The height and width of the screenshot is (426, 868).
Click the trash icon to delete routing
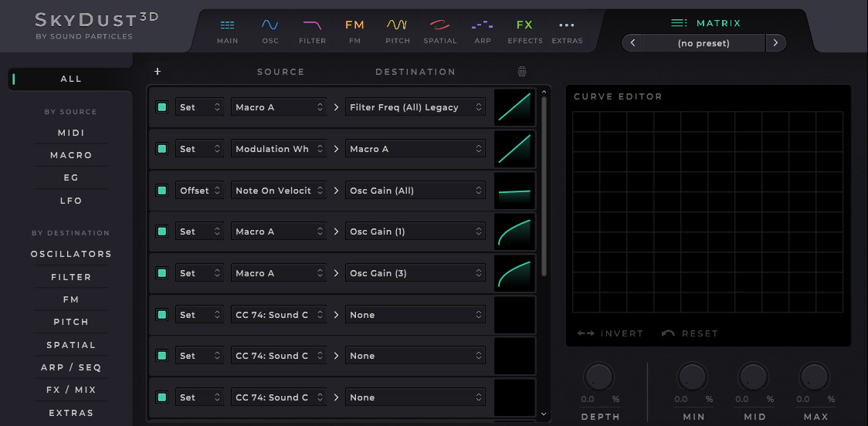click(522, 72)
